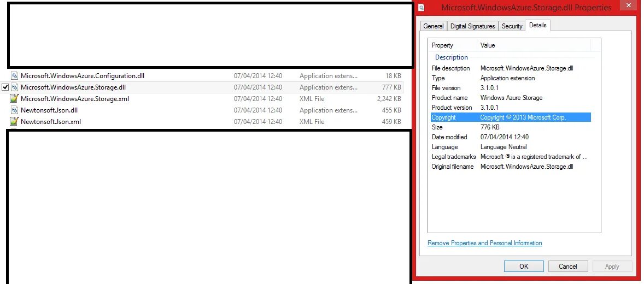This screenshot has width=644, height=284.
Task: Select the Original filename property row
Action: click(x=511, y=167)
